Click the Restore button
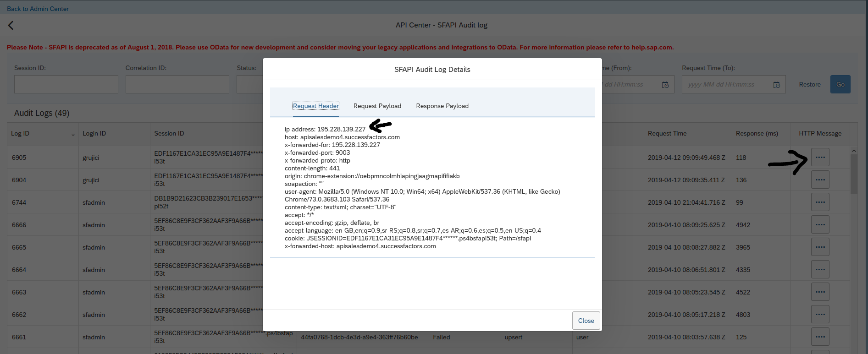 (810, 84)
